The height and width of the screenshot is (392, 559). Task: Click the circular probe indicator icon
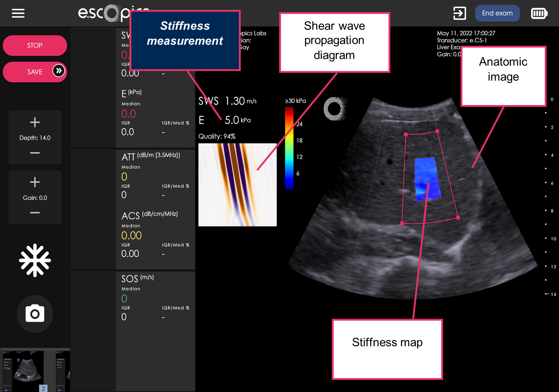pos(334,109)
